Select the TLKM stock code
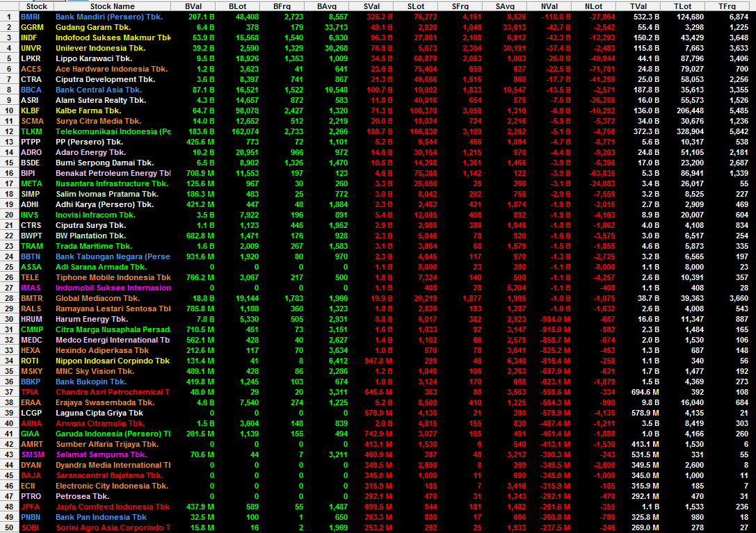 pyautogui.click(x=32, y=131)
